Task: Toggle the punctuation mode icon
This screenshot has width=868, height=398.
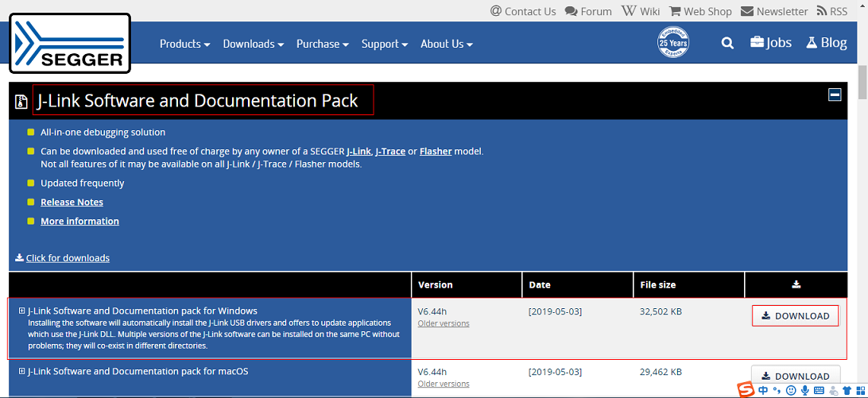Action: pyautogui.click(x=777, y=390)
